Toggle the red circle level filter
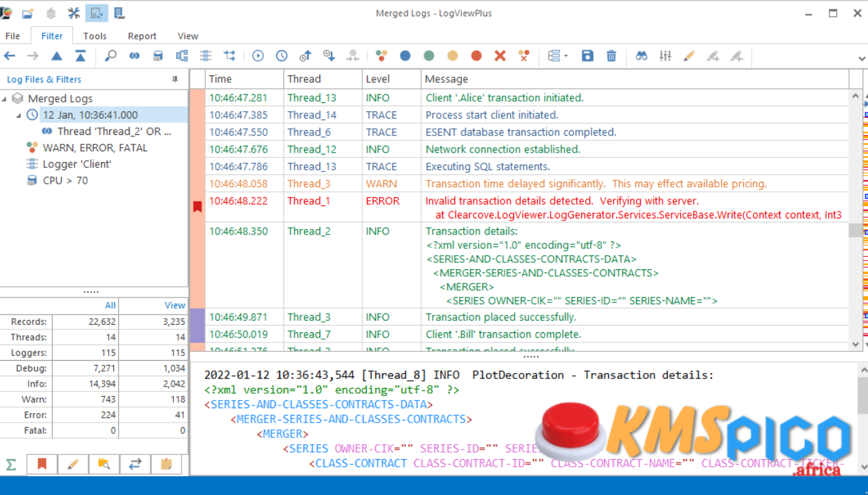Image resolution: width=868 pixels, height=495 pixels. pos(476,56)
